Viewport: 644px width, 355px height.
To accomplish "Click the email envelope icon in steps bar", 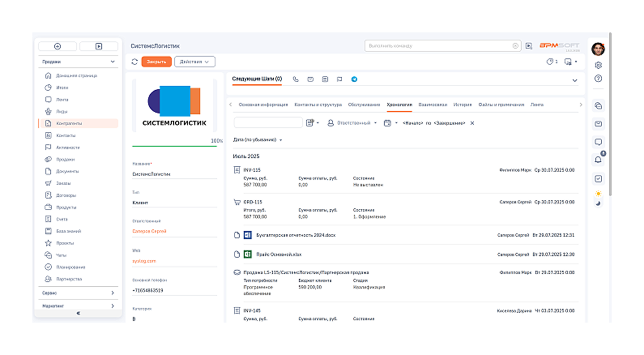I will 310,79.
